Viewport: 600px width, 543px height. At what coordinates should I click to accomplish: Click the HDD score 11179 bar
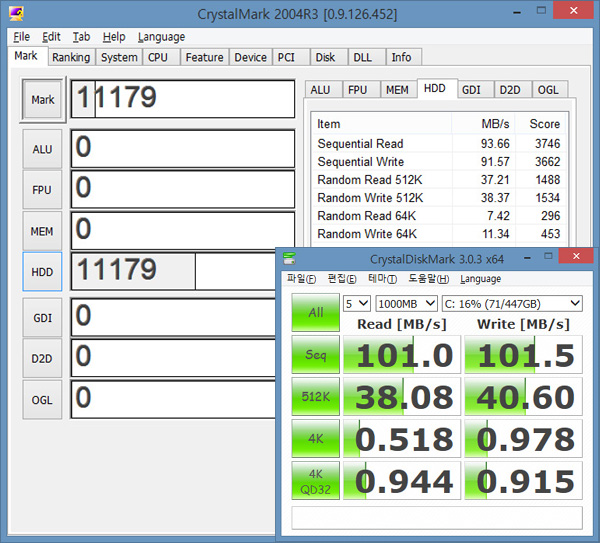(x=173, y=271)
